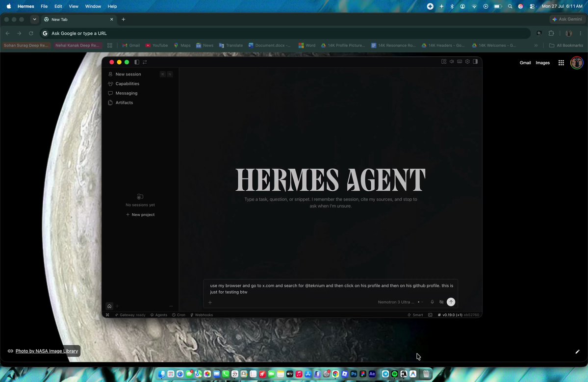
Task: Open Spotlight search in menu bar
Action: 510,6
